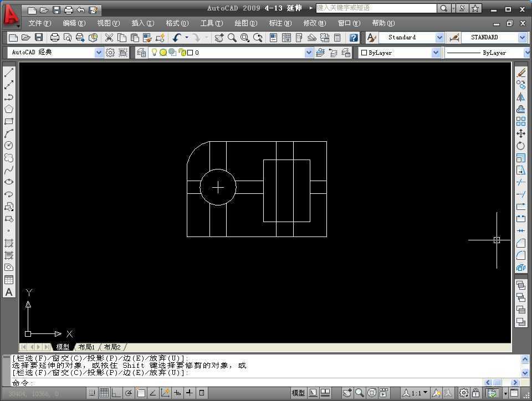Toggle Grid display in status bar
This screenshot has width=532, height=401.
click(104, 393)
